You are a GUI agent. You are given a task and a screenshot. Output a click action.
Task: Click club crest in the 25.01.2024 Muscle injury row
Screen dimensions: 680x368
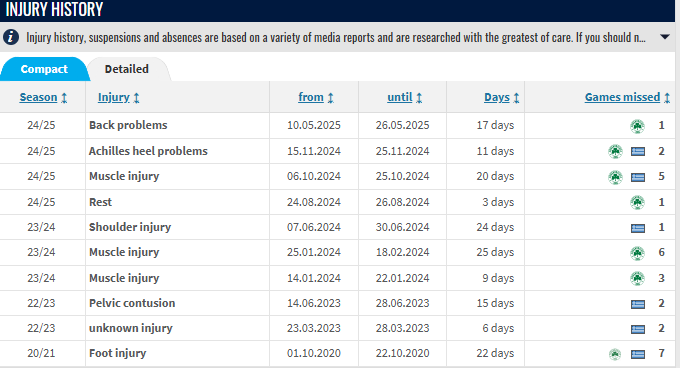[637, 253]
